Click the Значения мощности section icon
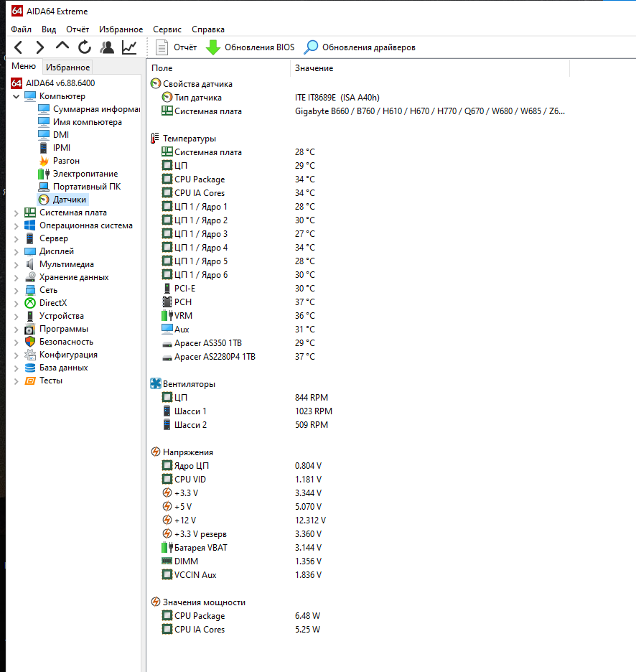The width and height of the screenshot is (636, 672). 156,602
